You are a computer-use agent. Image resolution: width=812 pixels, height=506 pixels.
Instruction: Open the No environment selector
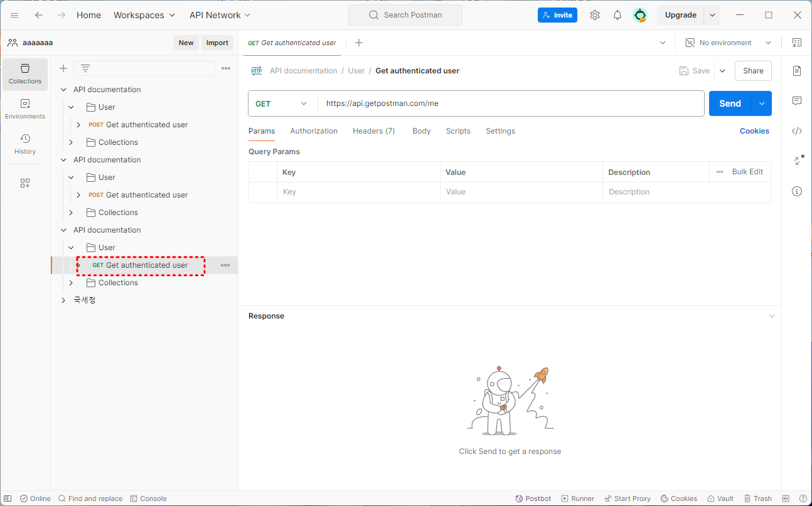click(x=728, y=43)
